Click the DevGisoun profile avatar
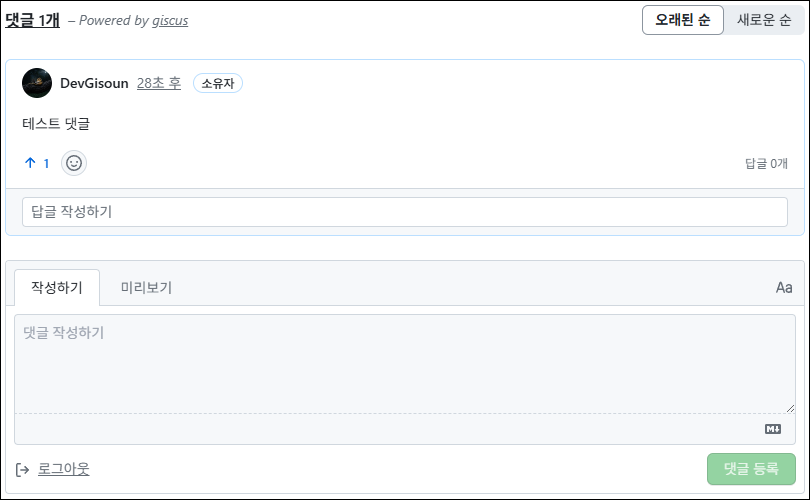The width and height of the screenshot is (810, 500). [x=37, y=83]
